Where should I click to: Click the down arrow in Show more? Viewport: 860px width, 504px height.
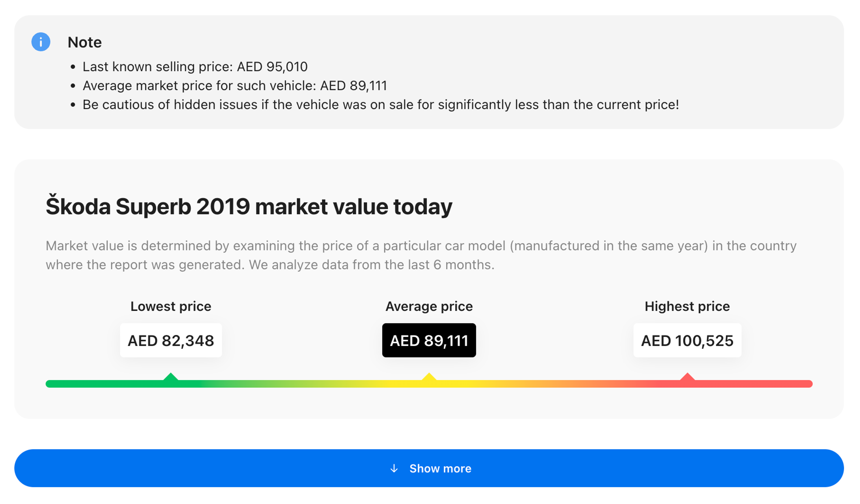click(394, 469)
